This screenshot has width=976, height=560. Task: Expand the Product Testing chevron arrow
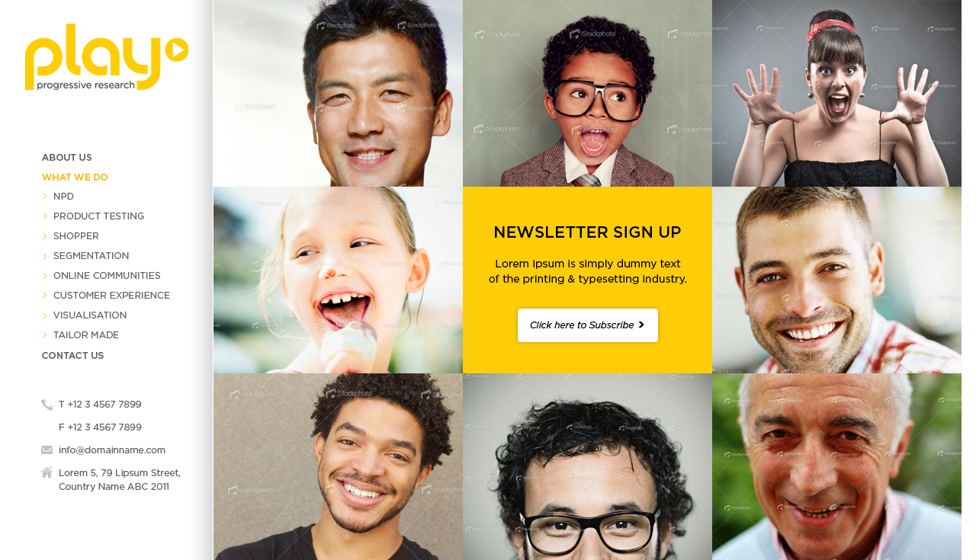click(45, 216)
